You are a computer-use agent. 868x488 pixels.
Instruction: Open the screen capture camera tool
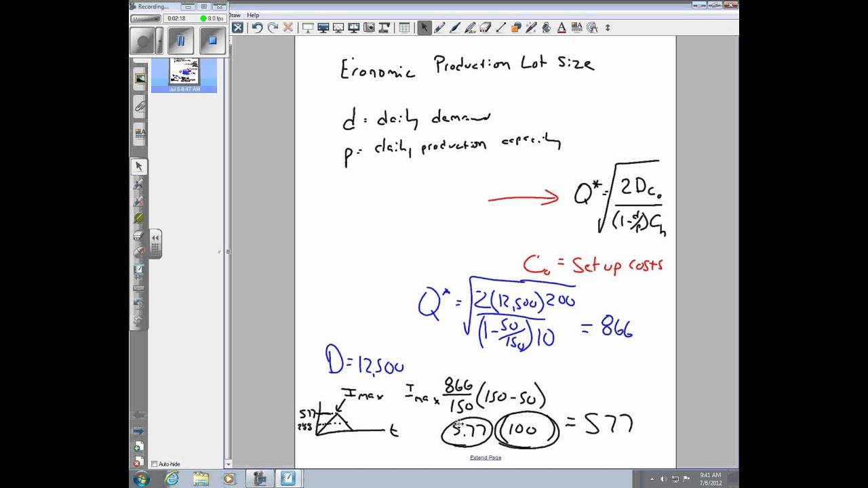click(369, 28)
